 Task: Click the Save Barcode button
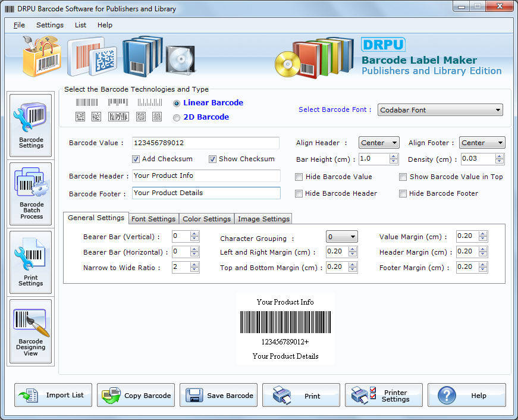(x=218, y=394)
